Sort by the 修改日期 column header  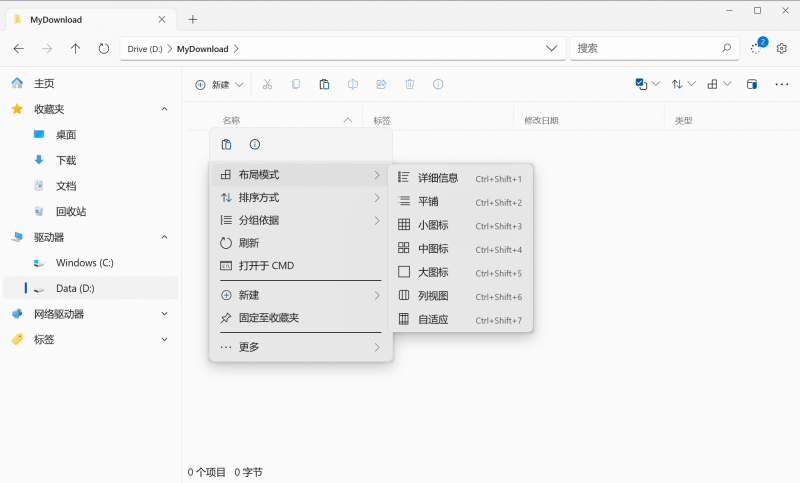541,120
